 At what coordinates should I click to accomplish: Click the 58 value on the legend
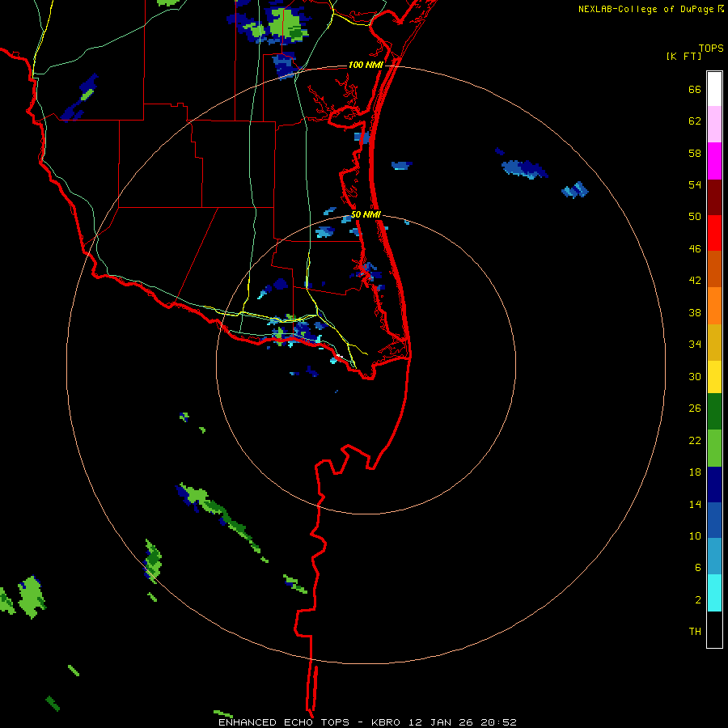coord(695,153)
